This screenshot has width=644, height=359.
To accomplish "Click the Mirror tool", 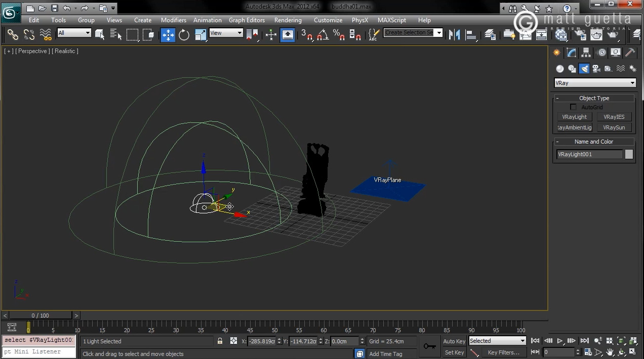I will [455, 34].
